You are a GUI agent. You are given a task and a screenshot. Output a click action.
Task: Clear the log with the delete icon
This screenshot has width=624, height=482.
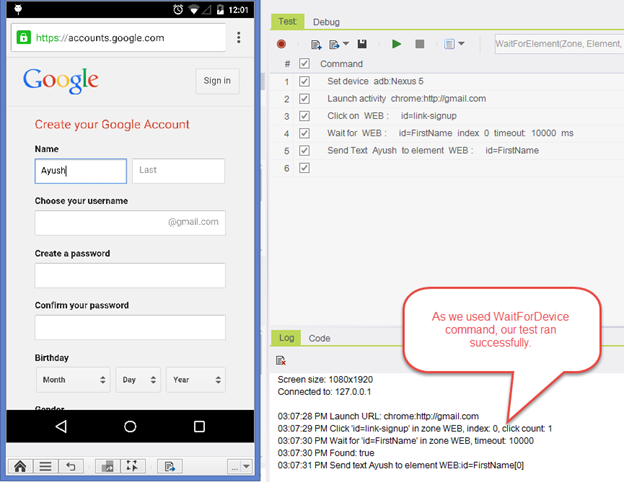pos(282,360)
